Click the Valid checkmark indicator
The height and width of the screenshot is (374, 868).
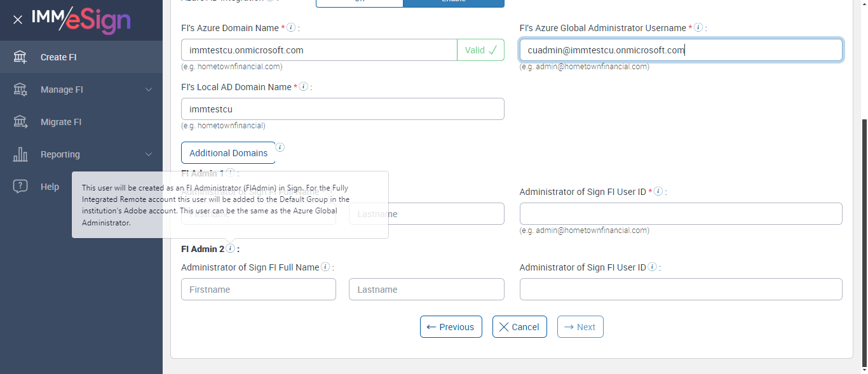click(480, 50)
